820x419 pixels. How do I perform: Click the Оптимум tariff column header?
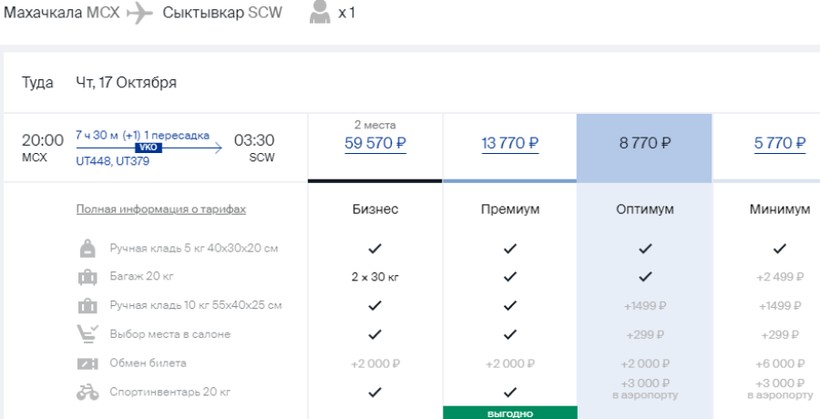click(x=645, y=210)
